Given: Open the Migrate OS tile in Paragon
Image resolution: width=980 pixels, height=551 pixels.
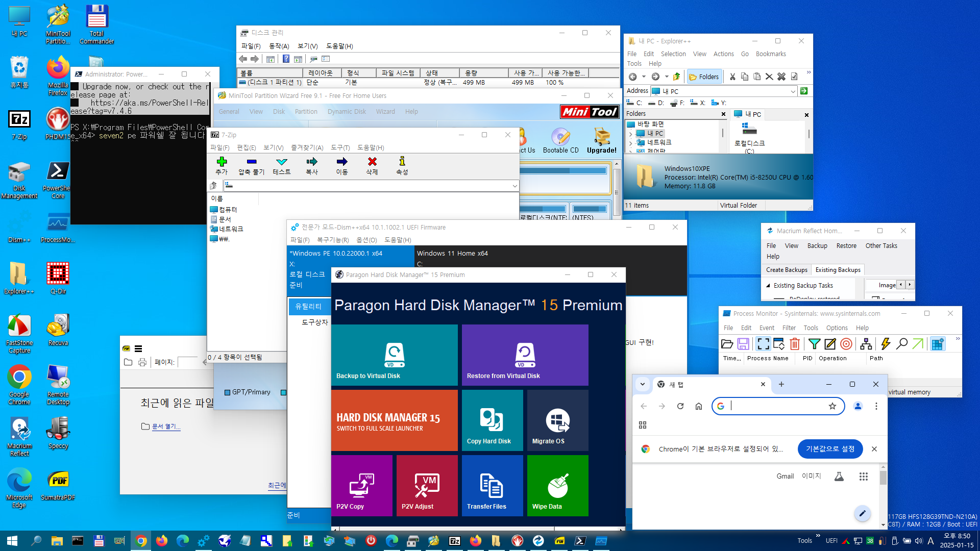Looking at the screenshot, I should [558, 420].
